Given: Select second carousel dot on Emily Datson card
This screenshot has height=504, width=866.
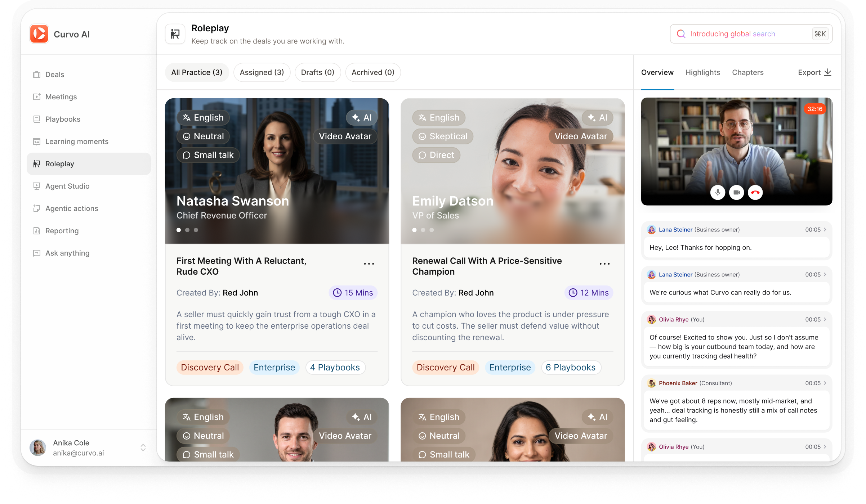Looking at the screenshot, I should (423, 230).
